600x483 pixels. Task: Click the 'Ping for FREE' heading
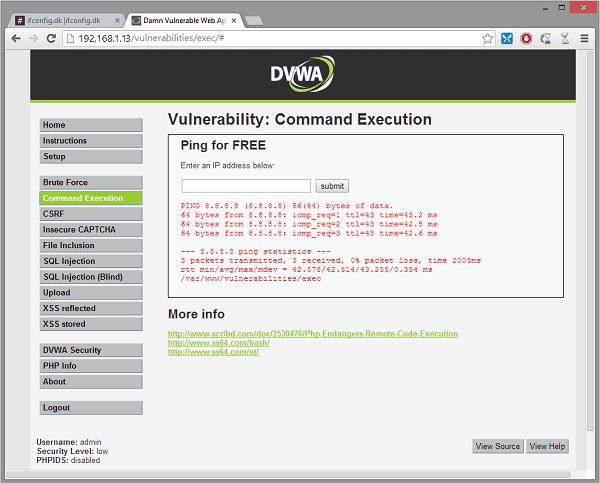click(x=223, y=145)
